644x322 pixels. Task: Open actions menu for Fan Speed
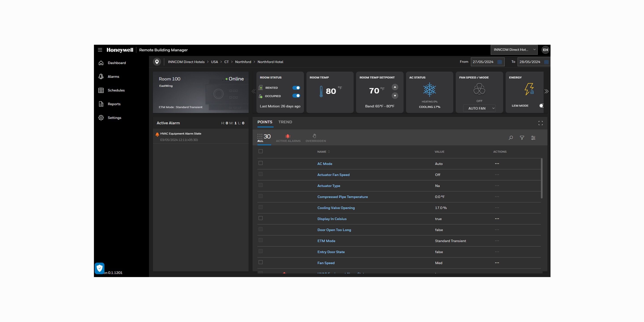[x=497, y=263]
